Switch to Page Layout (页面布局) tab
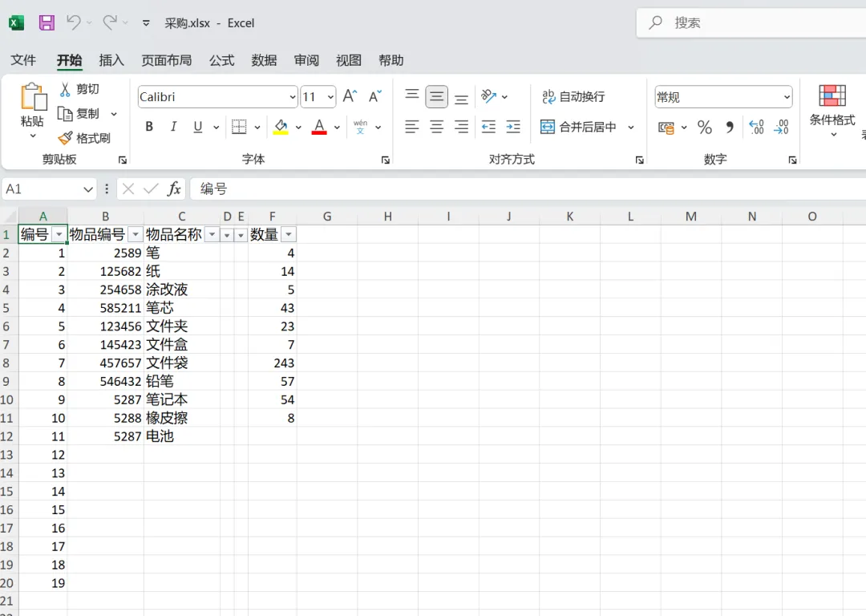Viewport: 866px width, 616px height. (167, 60)
